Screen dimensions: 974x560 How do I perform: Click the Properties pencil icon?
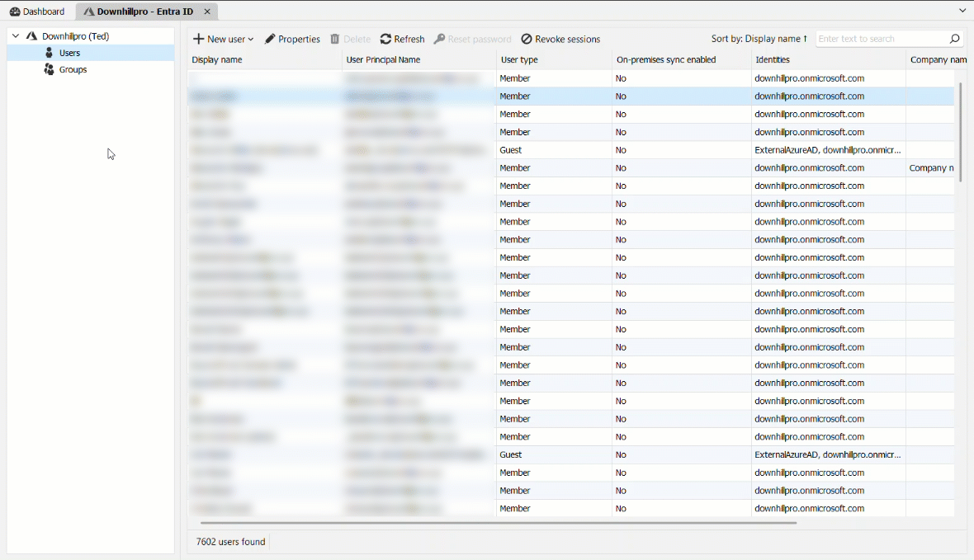pyautogui.click(x=268, y=38)
